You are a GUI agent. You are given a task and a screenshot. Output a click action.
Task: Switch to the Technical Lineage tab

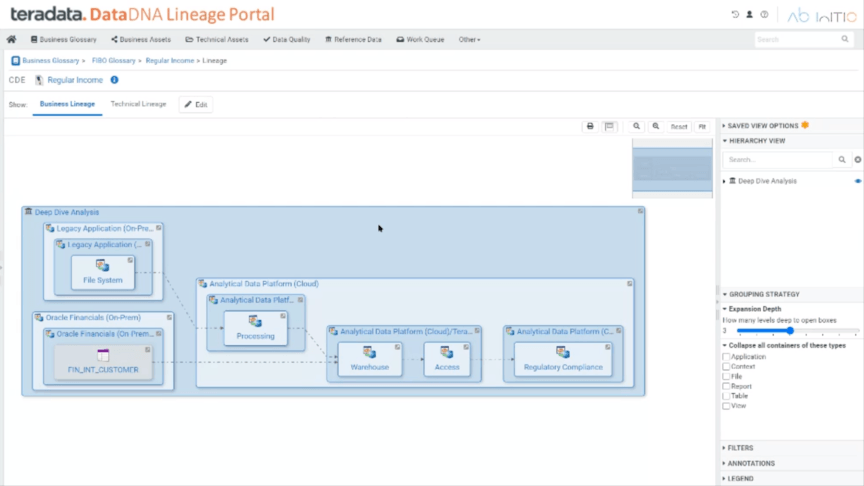point(138,104)
